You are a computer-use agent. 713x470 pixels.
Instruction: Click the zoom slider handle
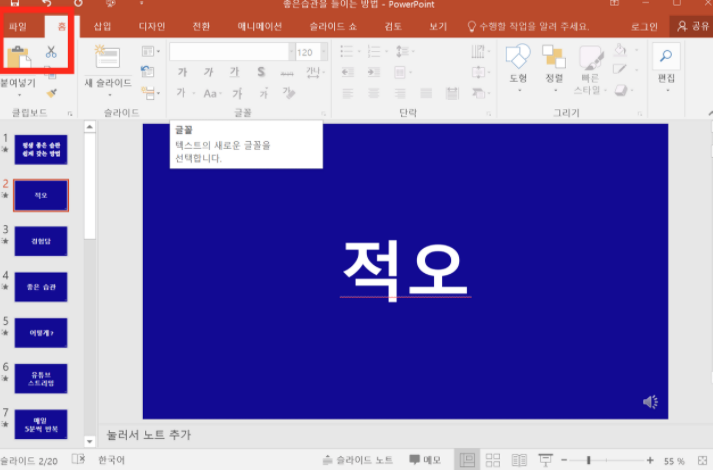[x=588, y=460]
